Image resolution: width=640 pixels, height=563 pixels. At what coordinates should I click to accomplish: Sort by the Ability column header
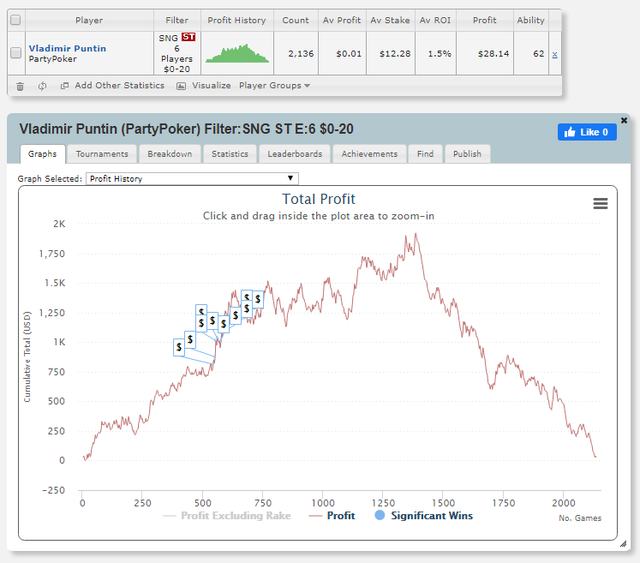click(x=531, y=20)
